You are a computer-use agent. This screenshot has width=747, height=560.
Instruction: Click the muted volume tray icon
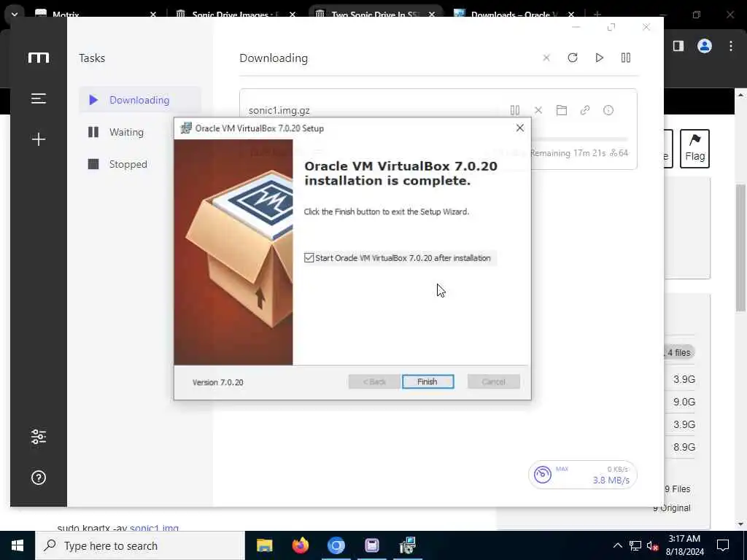tap(653, 545)
